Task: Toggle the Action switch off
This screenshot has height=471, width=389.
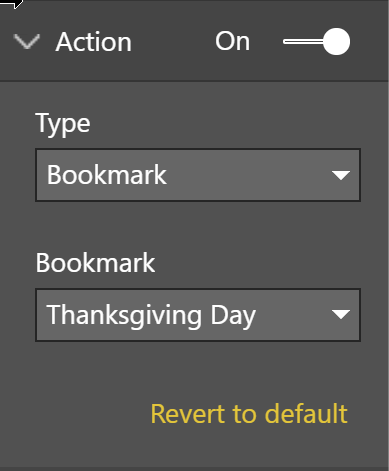Action: point(316,42)
